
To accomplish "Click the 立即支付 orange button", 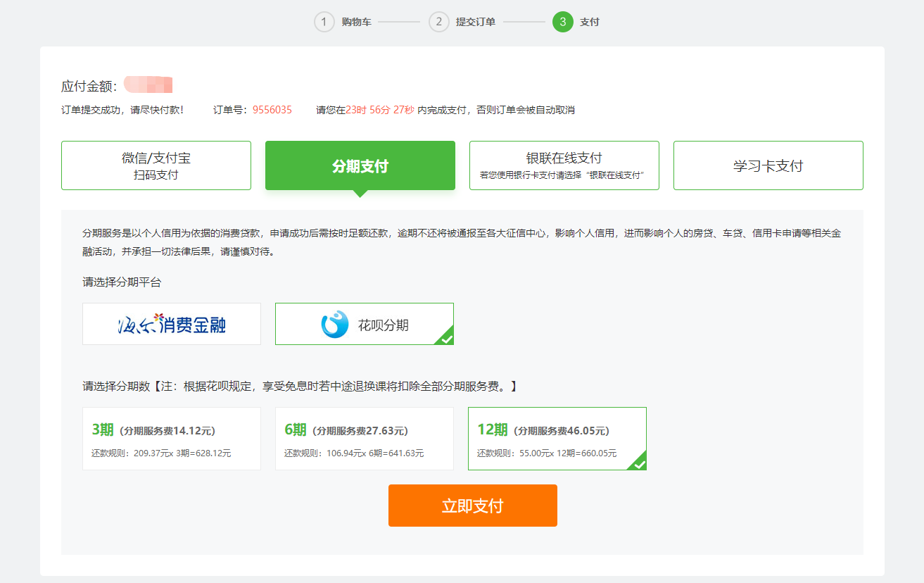I will click(472, 505).
